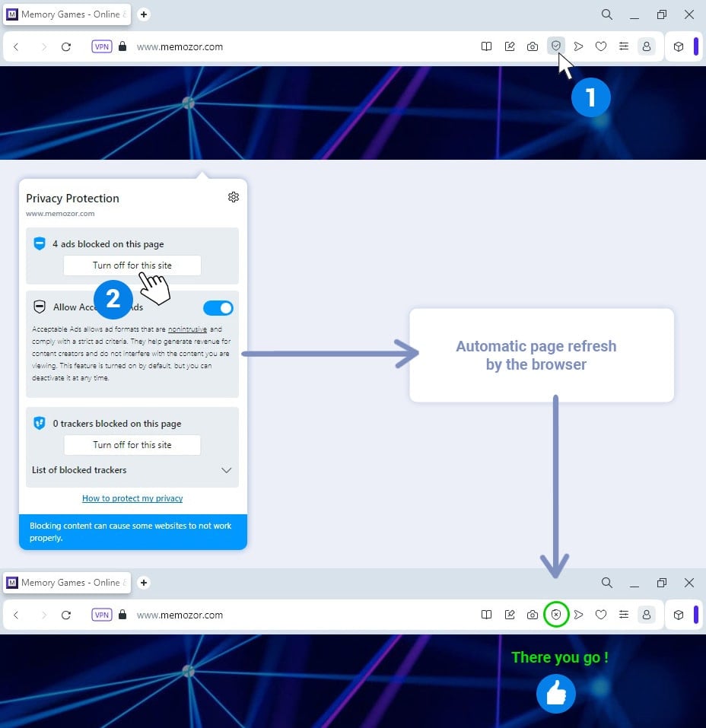Turn off ad blocking for this site
Viewport: 706px width, 728px height.
pyautogui.click(x=132, y=265)
